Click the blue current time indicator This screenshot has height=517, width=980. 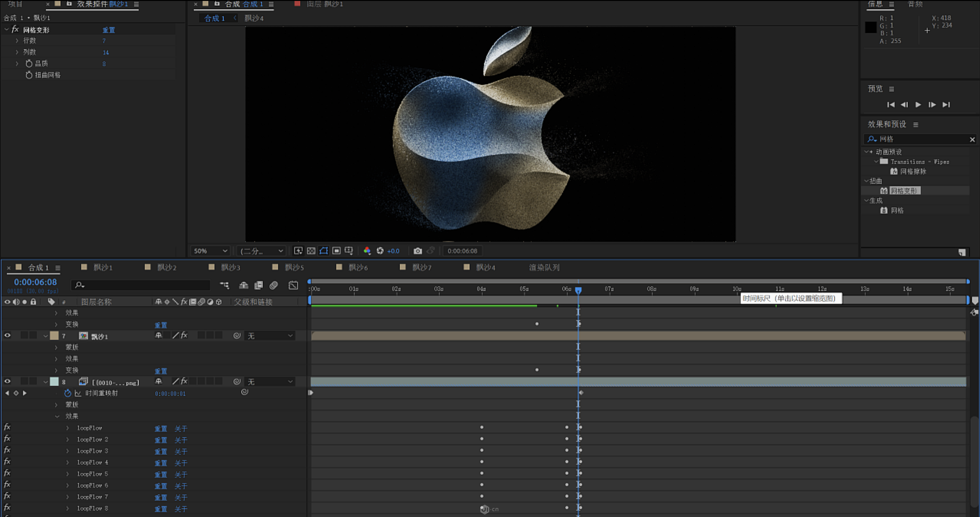(578, 290)
